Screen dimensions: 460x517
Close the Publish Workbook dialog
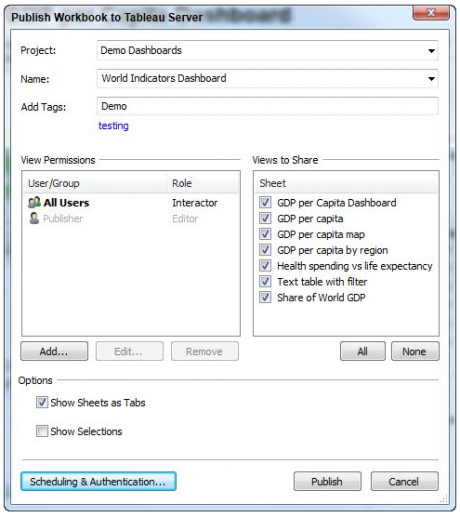431,13
